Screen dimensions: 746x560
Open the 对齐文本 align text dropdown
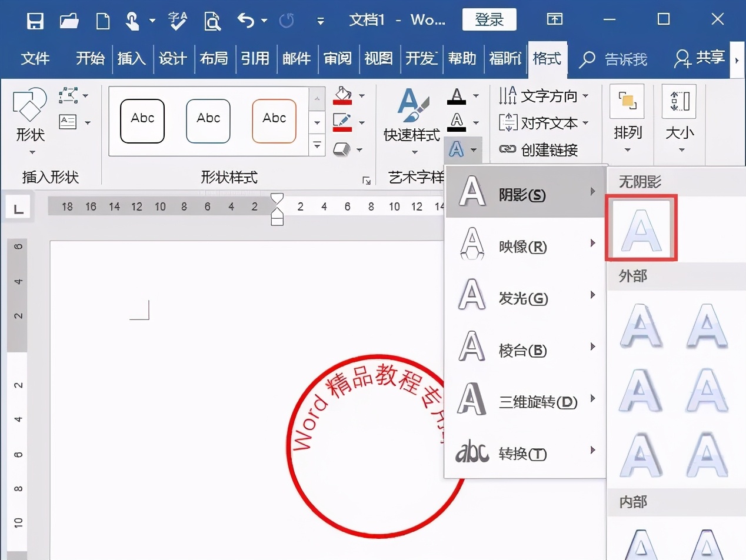tap(544, 123)
